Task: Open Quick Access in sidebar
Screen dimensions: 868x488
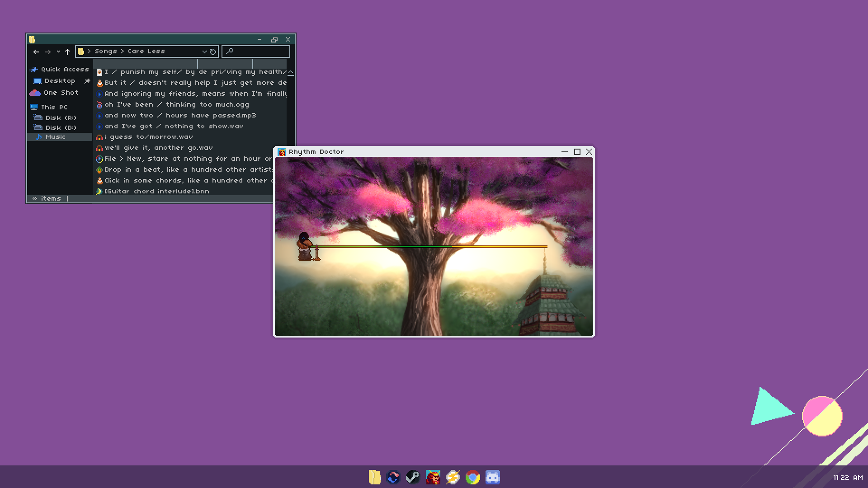Action: coord(59,69)
